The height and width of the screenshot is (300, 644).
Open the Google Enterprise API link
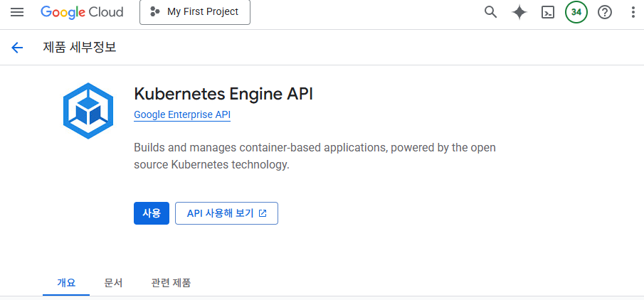pos(182,115)
